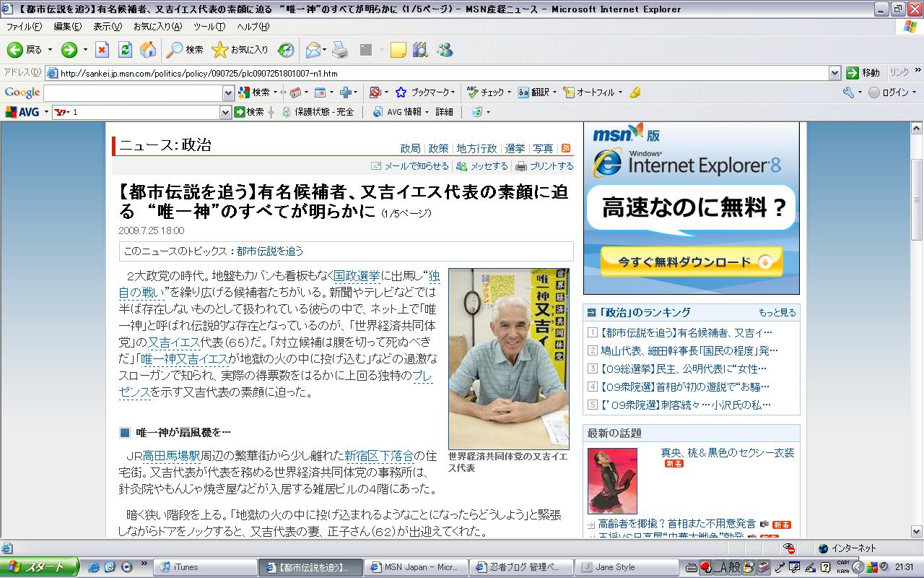
Task: Click the 移動 go button
Action: point(863,73)
